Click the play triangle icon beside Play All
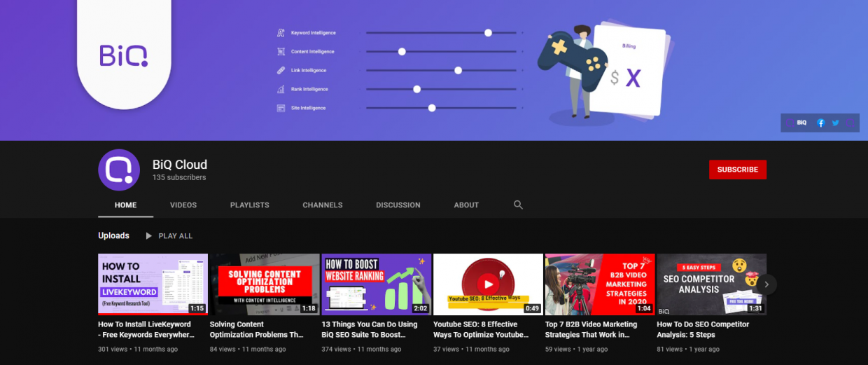The height and width of the screenshot is (365, 868). point(148,236)
